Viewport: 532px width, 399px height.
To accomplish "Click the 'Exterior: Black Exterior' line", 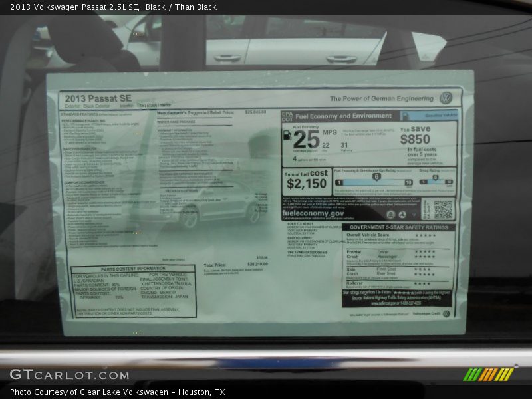I will (87, 106).
